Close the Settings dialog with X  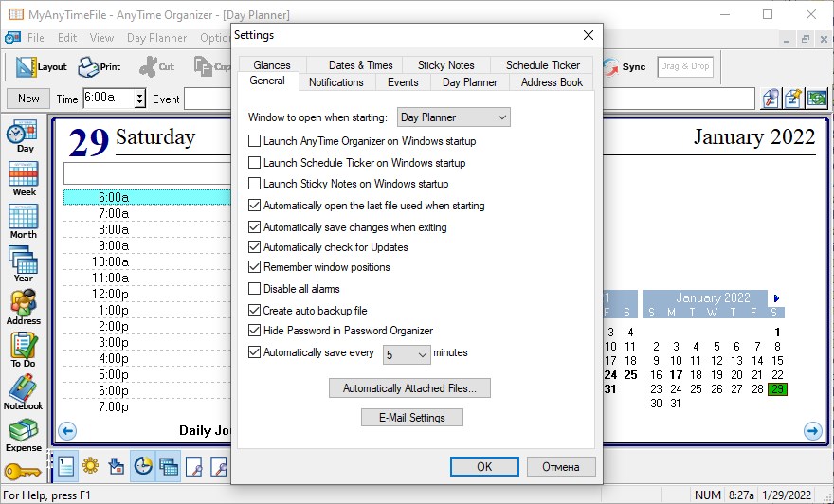click(588, 35)
